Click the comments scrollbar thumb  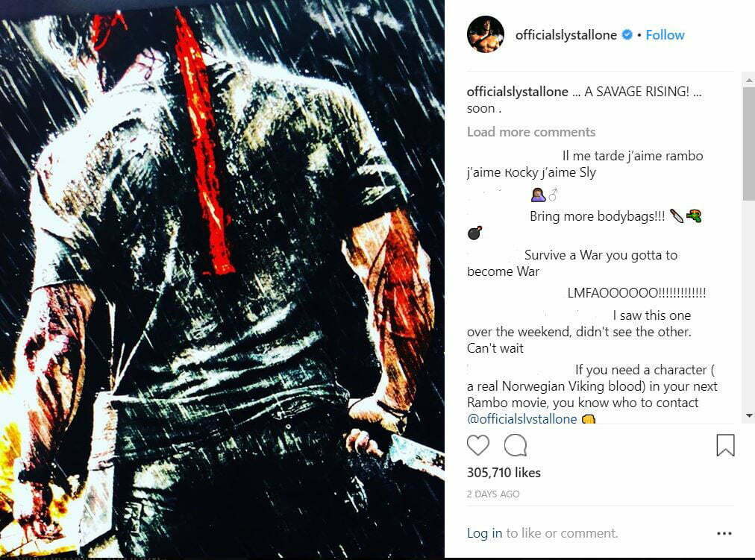point(749,143)
